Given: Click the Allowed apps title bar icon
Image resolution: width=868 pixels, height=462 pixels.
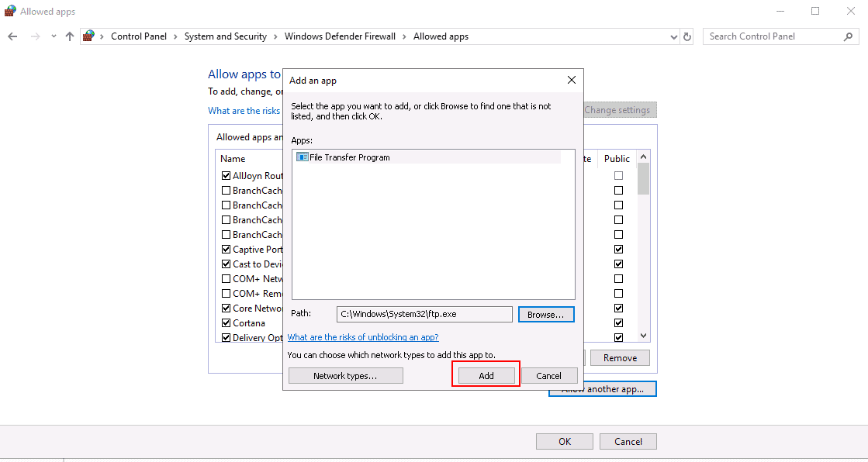Looking at the screenshot, I should [x=10, y=11].
